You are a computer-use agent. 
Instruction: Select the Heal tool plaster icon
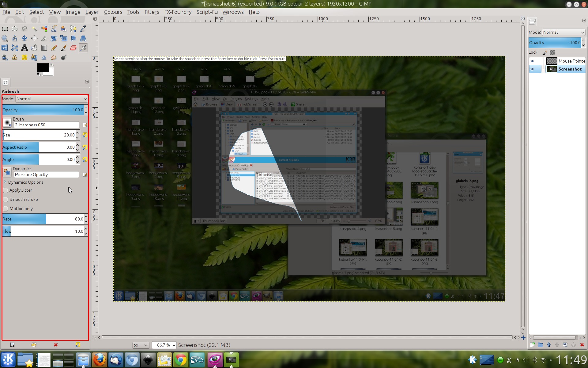[24, 57]
